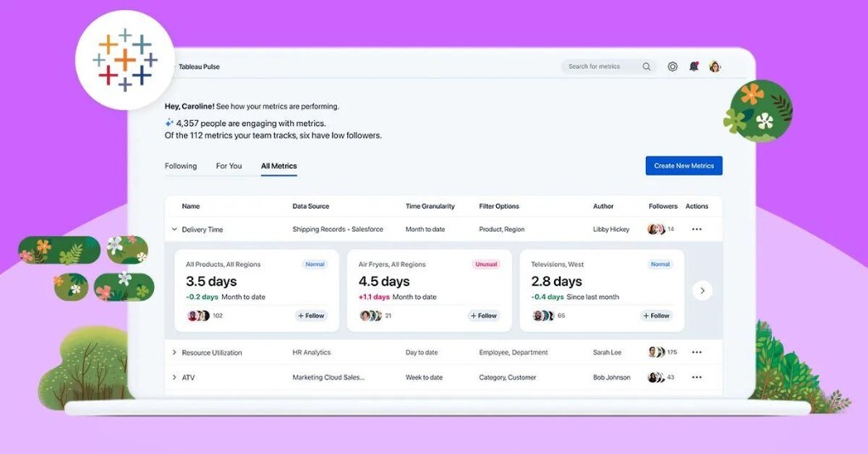
Task: Switch to the For You tab
Action: coord(229,166)
